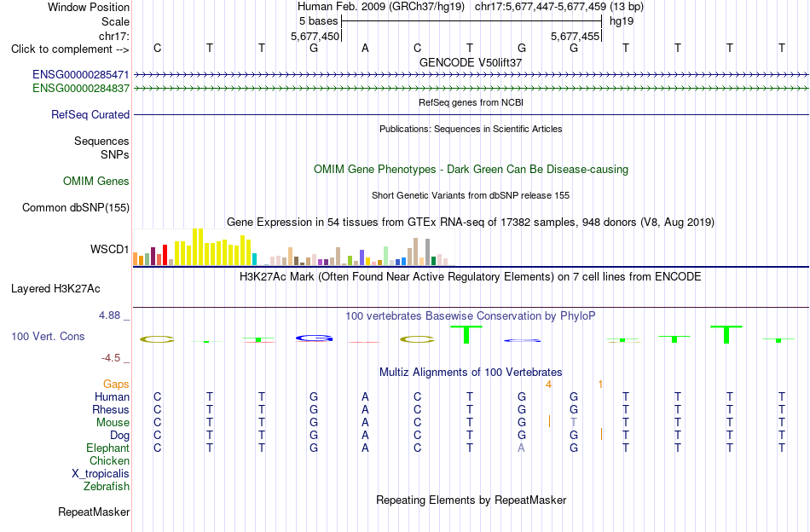Viewport: 810px width, 532px height.
Task: Click '100 vertebrates Basewise Conservation by PhyloP' title
Action: [471, 315]
